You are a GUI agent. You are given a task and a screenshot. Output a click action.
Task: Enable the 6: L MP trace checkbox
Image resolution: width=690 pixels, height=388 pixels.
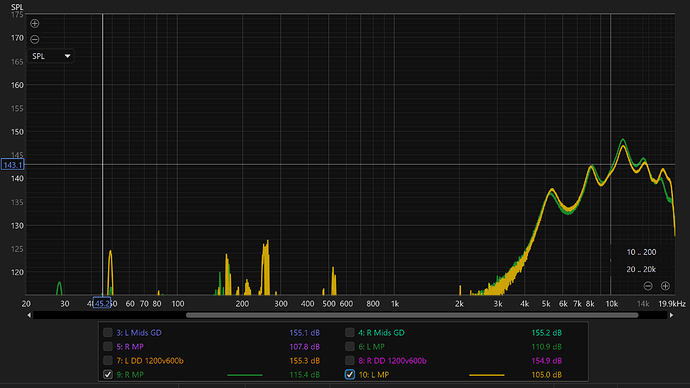[x=350, y=347]
